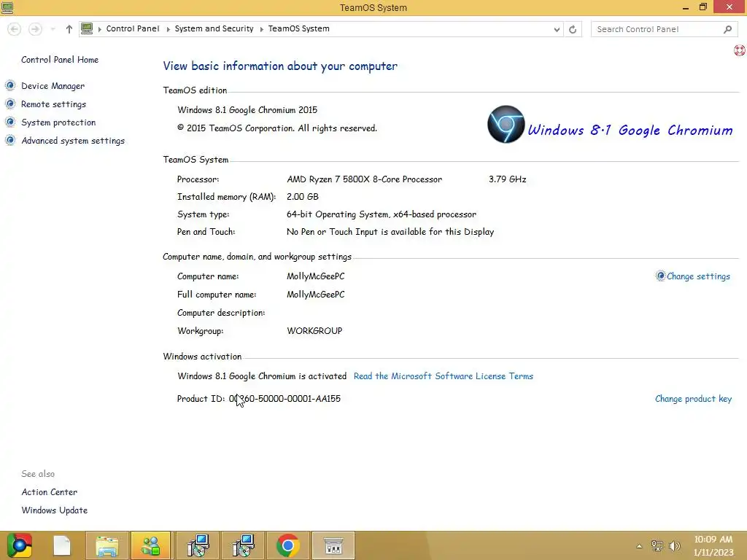Viewport: 747px width, 560px height.
Task: Click the Full computer name value MollyMcGeePC
Action: click(x=315, y=295)
